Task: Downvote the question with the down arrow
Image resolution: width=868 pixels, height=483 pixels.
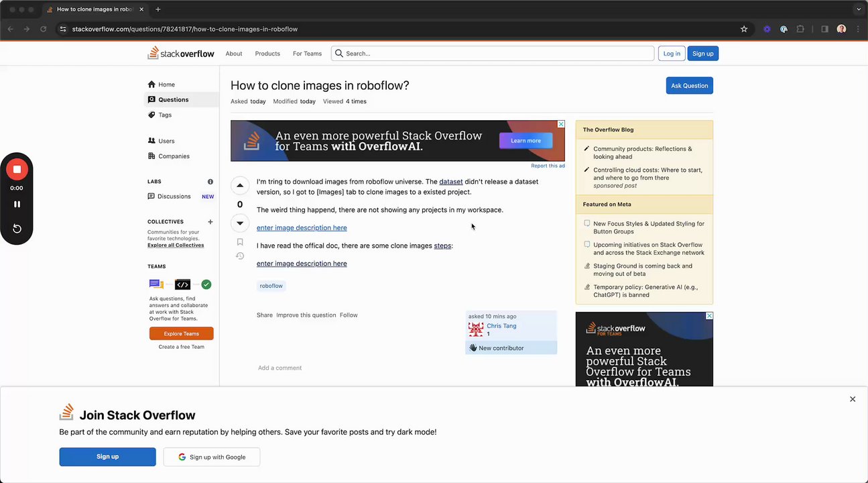Action: 240,223
